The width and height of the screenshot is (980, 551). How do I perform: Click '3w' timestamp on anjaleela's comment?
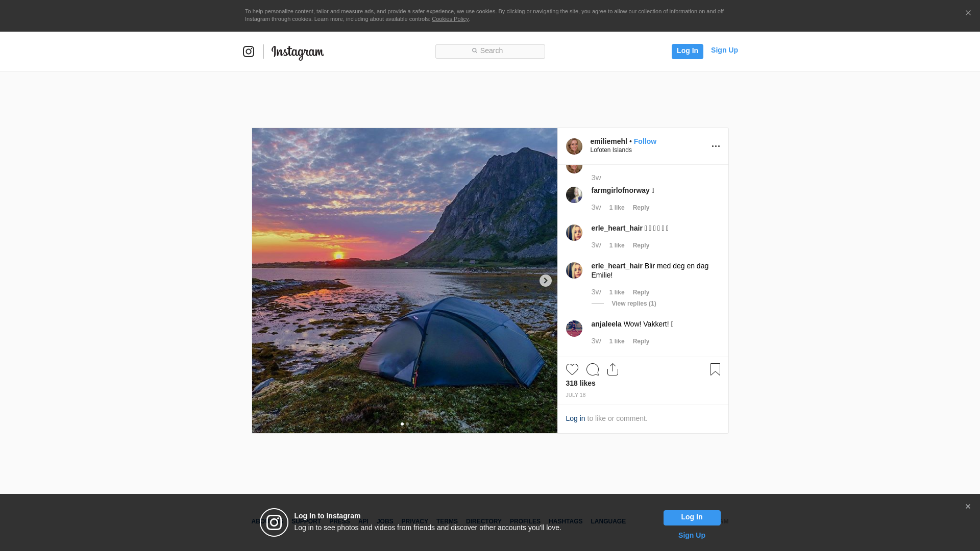click(596, 341)
